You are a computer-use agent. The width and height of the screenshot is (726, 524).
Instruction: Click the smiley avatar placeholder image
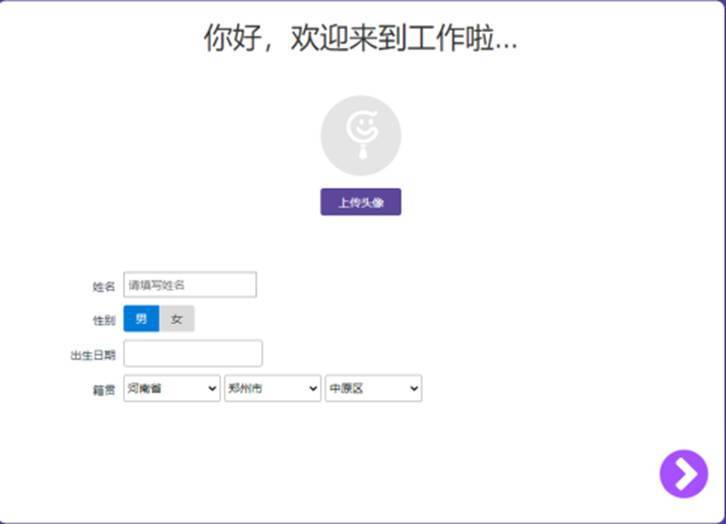pyautogui.click(x=360, y=135)
